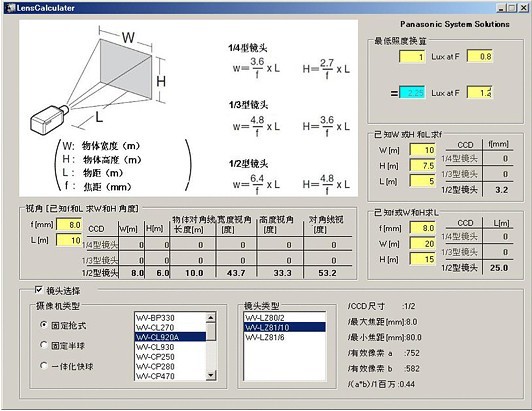The width and height of the screenshot is (532, 411).
Task: Click the 33.3 height angle value
Action: [x=283, y=273]
